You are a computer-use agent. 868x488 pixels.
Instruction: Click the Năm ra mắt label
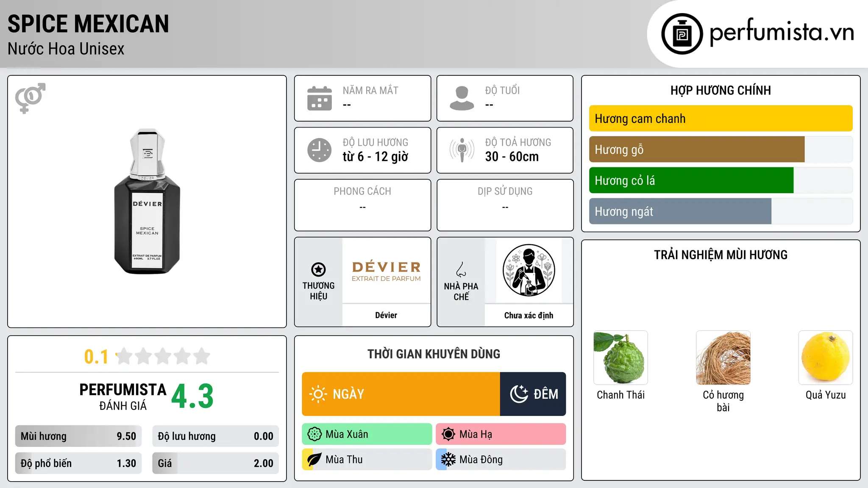click(x=370, y=90)
